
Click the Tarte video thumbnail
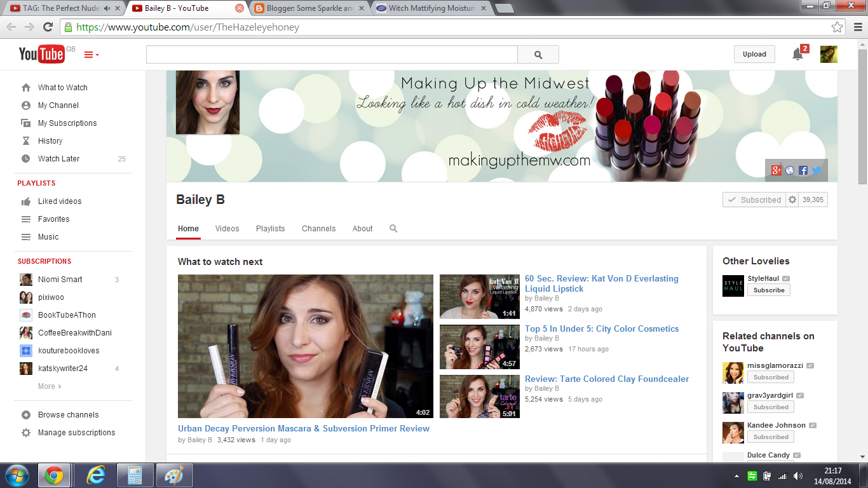480,397
